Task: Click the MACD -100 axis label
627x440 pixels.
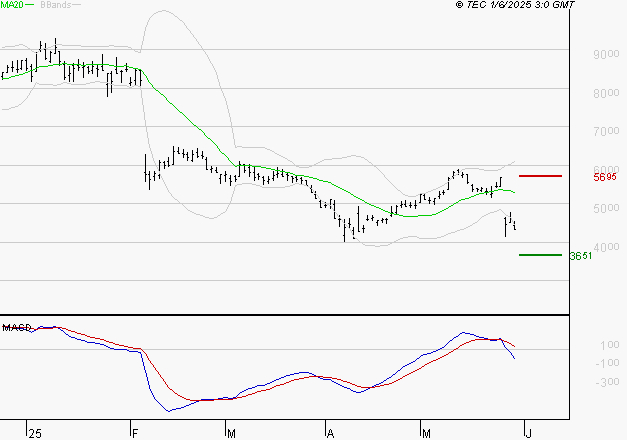Action: pos(607,363)
